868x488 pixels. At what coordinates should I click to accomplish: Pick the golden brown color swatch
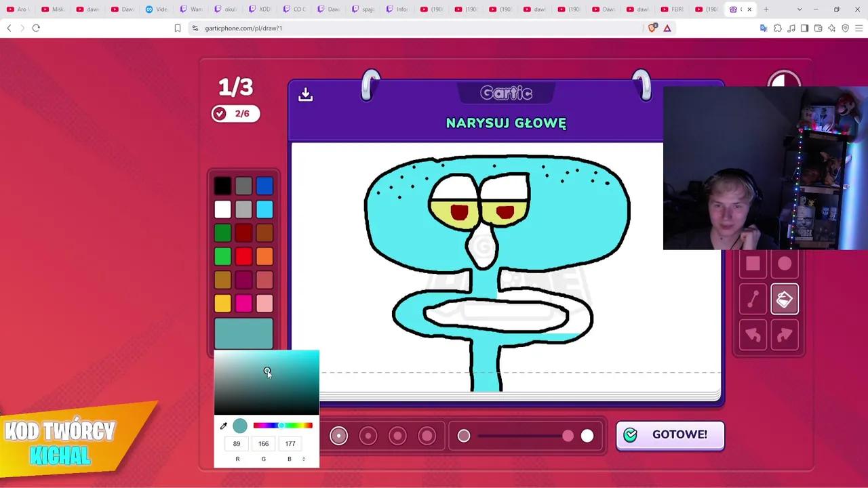(222, 280)
